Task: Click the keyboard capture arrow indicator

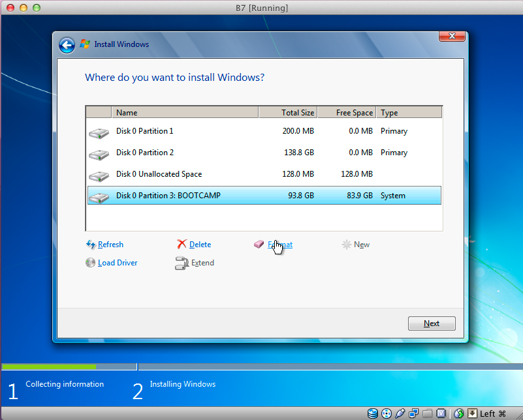Action: 472,413
